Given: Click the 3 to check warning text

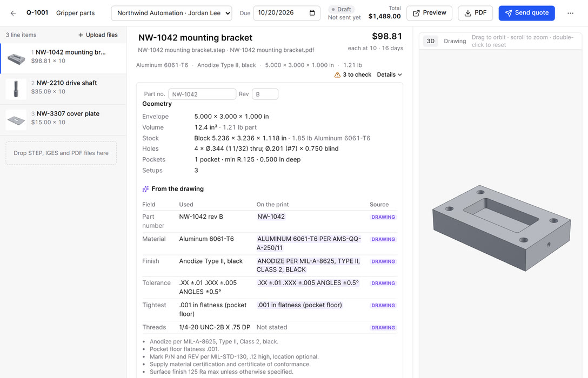Looking at the screenshot, I should 357,75.
